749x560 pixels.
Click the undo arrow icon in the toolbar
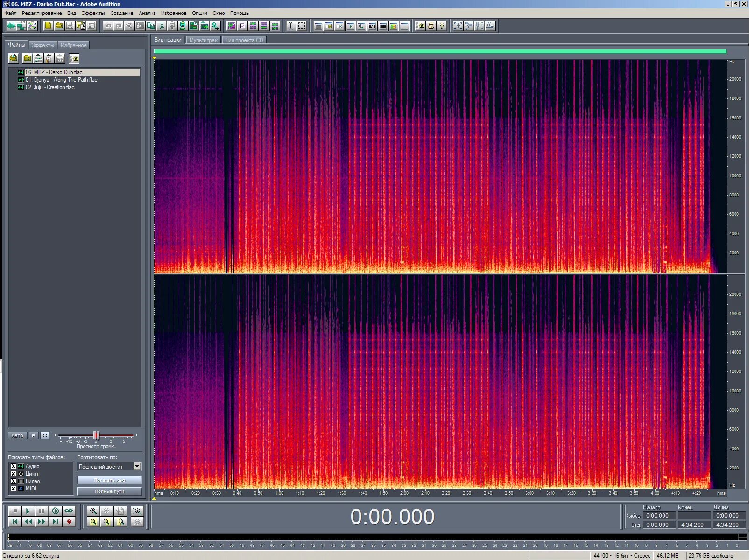click(108, 26)
